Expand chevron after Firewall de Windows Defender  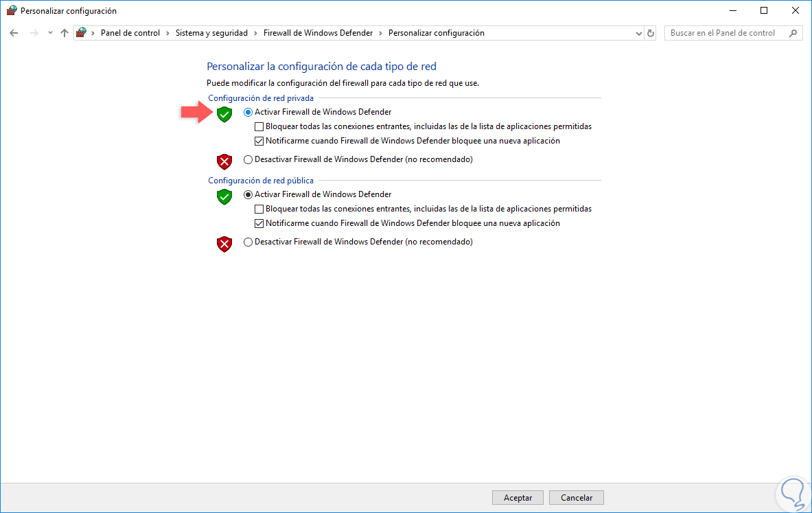[x=381, y=33]
